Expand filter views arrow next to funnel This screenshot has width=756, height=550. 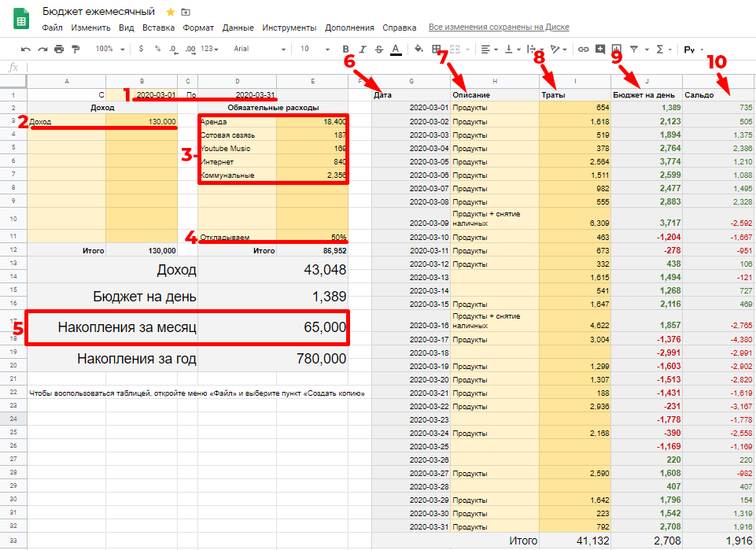(x=647, y=49)
